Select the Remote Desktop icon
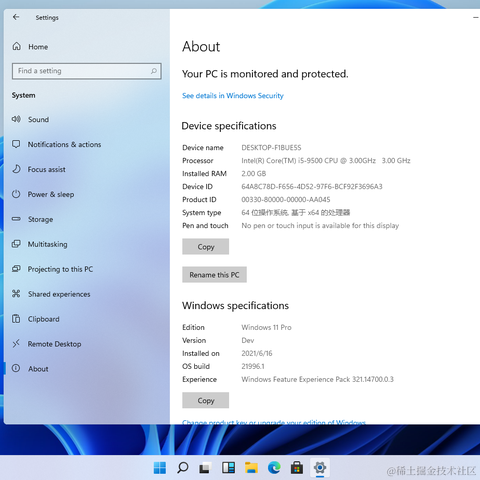This screenshot has height=480, width=480. click(16, 344)
